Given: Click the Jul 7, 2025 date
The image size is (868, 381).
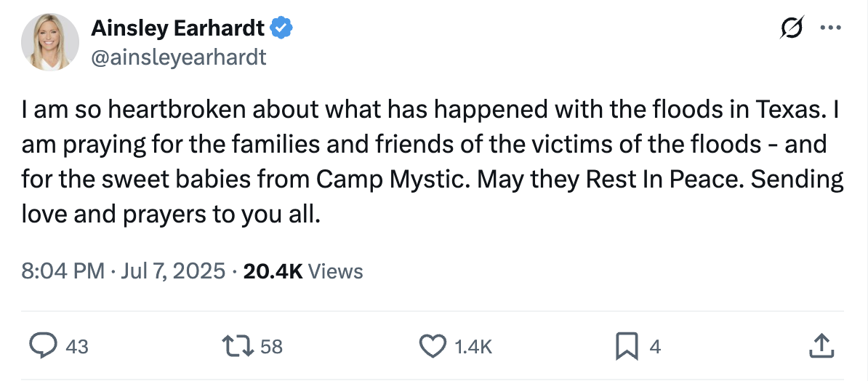Looking at the screenshot, I should [x=173, y=271].
